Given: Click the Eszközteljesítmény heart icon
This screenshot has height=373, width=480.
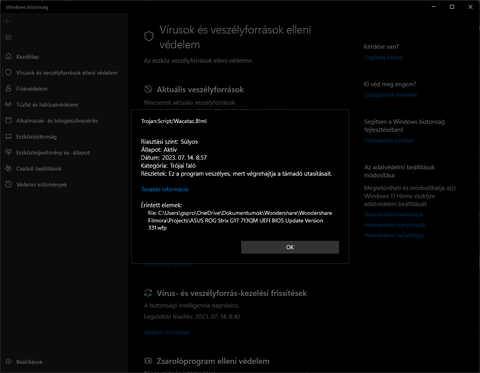Looking at the screenshot, I should pyautogui.click(x=9, y=152).
